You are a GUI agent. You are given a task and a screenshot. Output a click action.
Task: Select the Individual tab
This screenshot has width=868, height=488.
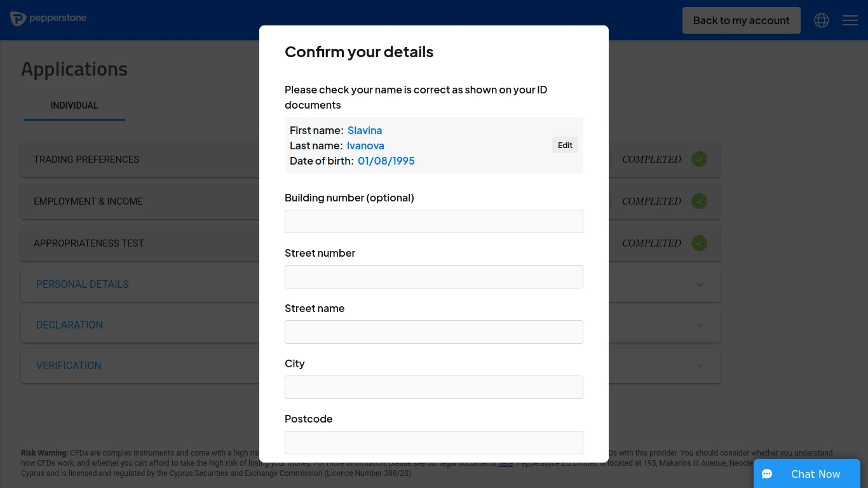pyautogui.click(x=74, y=105)
